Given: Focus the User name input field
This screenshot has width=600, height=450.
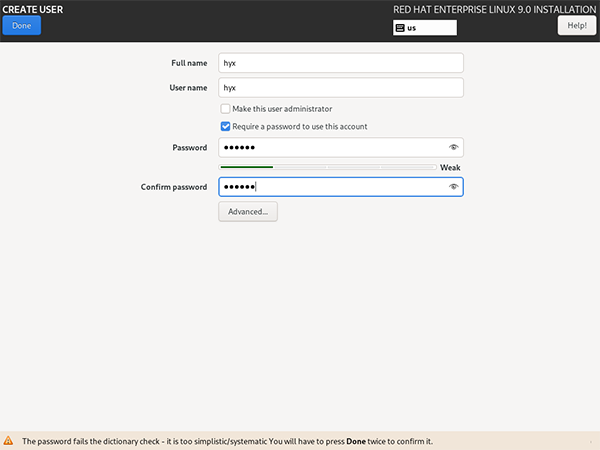Looking at the screenshot, I should tap(341, 88).
